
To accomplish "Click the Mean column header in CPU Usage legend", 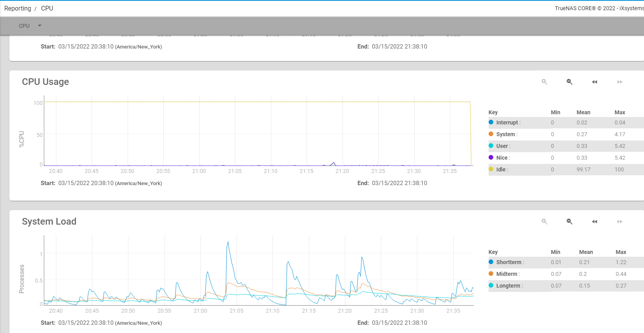I will 583,112.
